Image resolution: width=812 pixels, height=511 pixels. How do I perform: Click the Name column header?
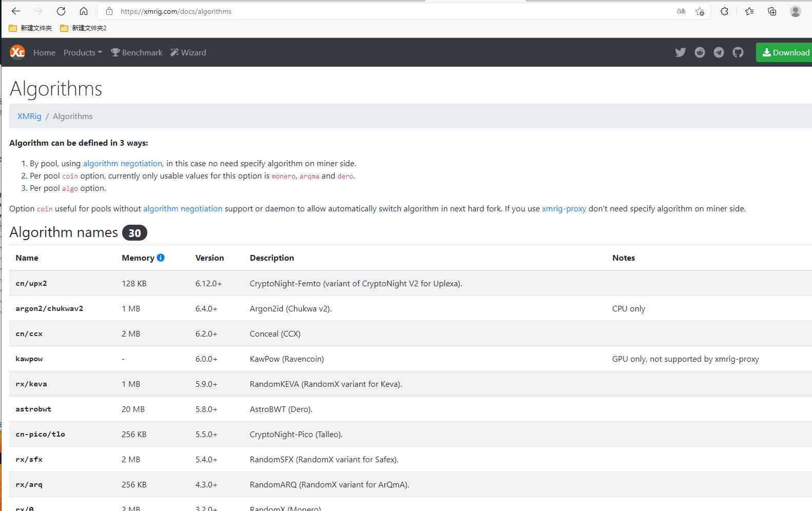pyautogui.click(x=27, y=258)
